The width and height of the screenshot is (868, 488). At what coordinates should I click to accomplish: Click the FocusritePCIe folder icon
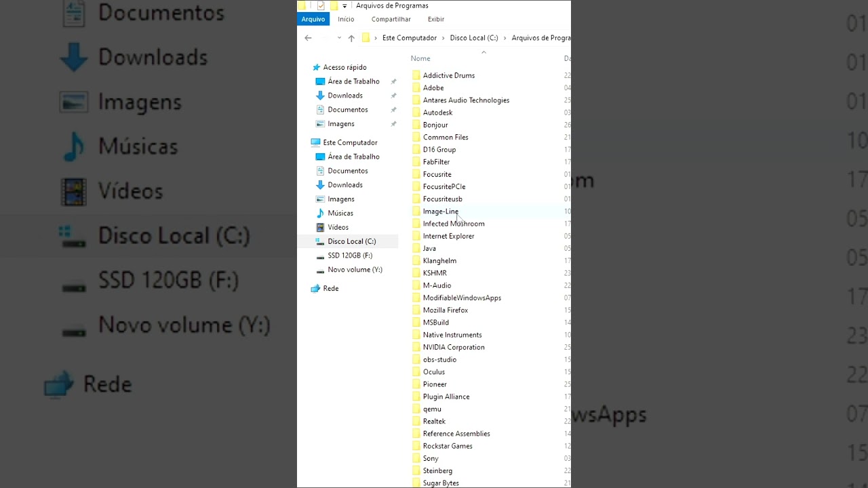pyautogui.click(x=416, y=186)
